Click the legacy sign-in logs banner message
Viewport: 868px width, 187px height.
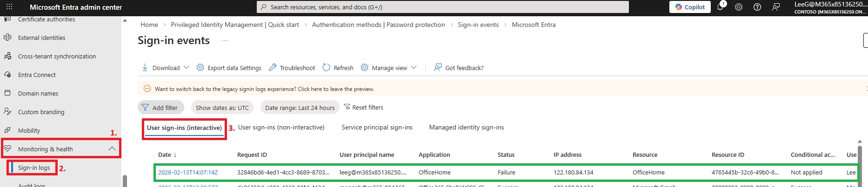264,89
